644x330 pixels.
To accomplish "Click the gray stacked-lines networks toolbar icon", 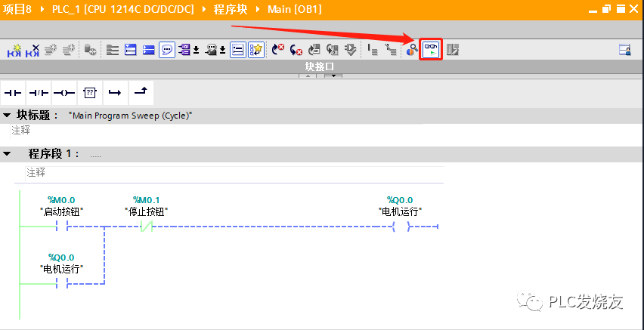I will (112, 50).
